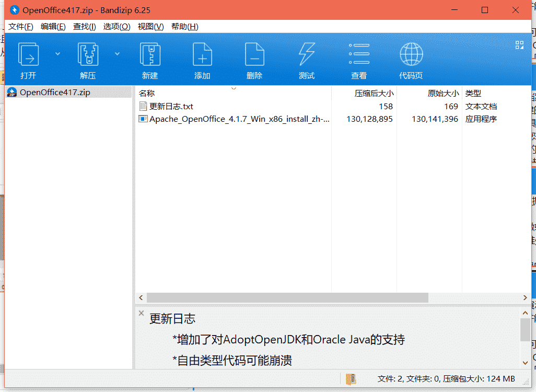Open the 查找(I) menu

click(85, 27)
